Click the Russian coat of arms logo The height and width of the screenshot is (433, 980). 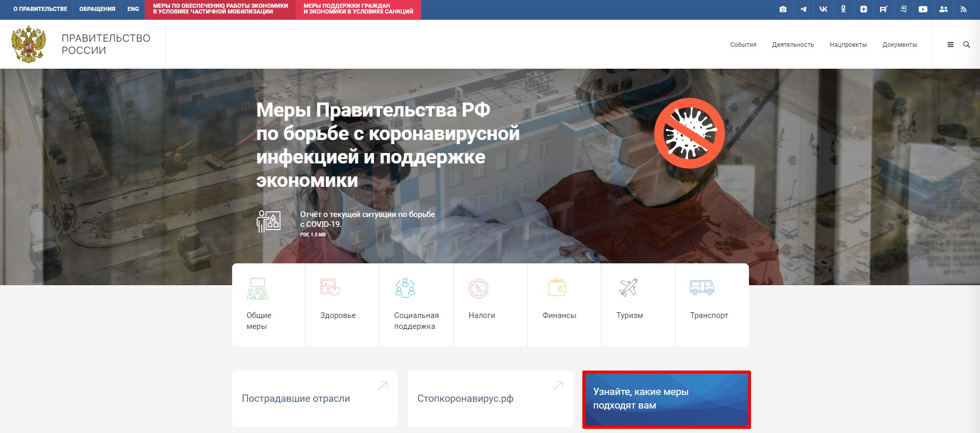click(x=29, y=45)
